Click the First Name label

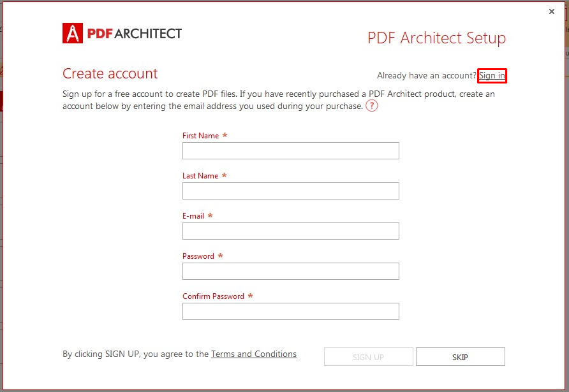tap(201, 136)
